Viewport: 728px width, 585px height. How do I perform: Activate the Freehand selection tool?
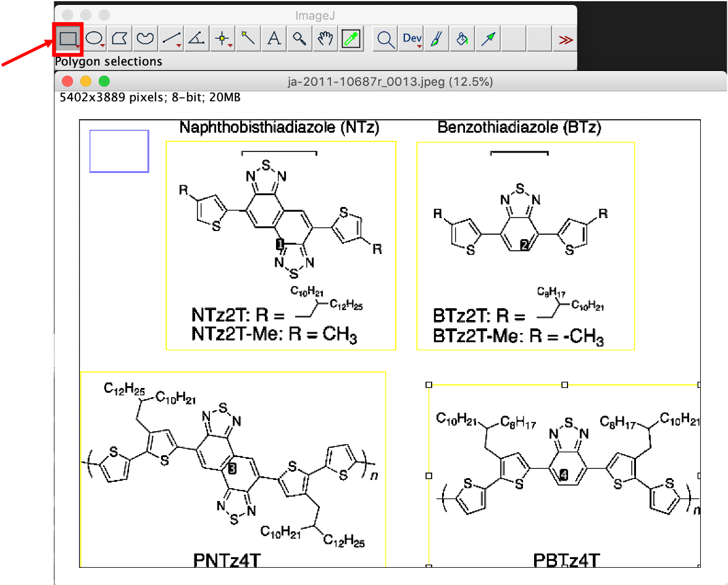pyautogui.click(x=145, y=39)
